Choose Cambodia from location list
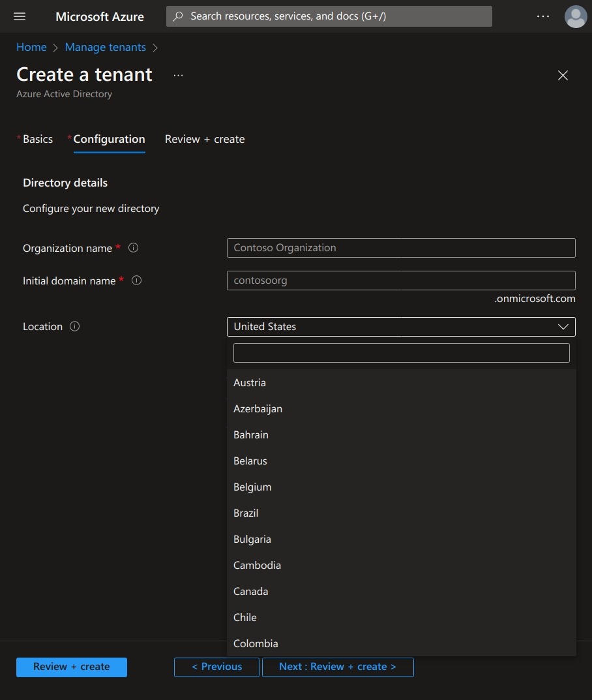The width and height of the screenshot is (592, 700). (x=402, y=566)
